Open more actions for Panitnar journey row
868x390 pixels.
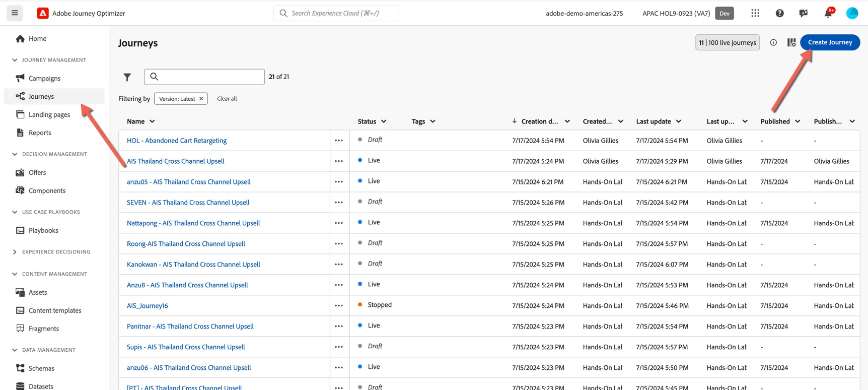(339, 327)
